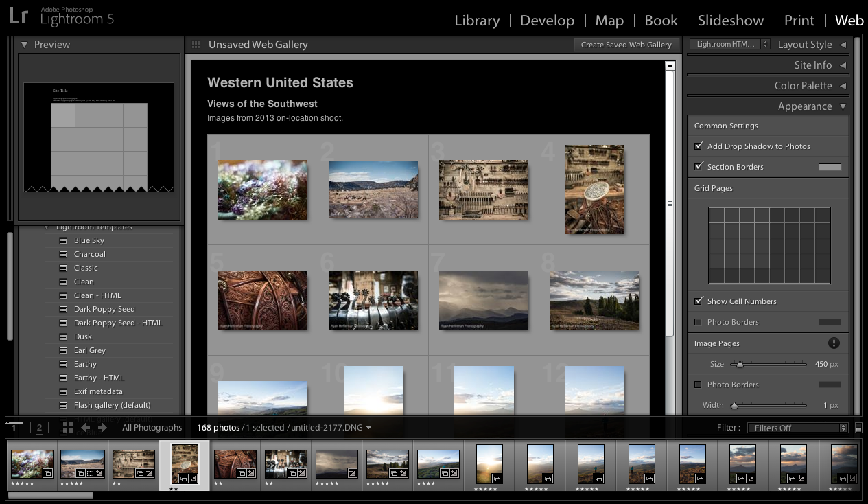Uncheck Section Borders option
Viewport: 868px width, 504px height.
pos(699,166)
